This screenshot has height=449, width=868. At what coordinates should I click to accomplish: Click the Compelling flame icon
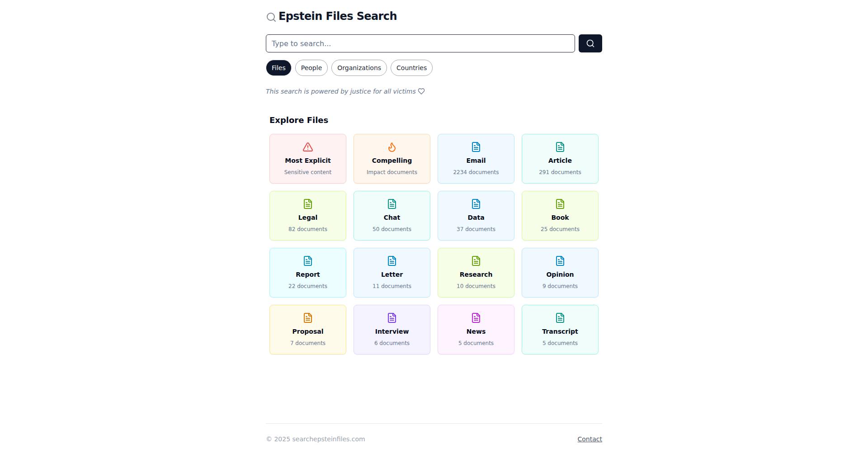(x=392, y=147)
